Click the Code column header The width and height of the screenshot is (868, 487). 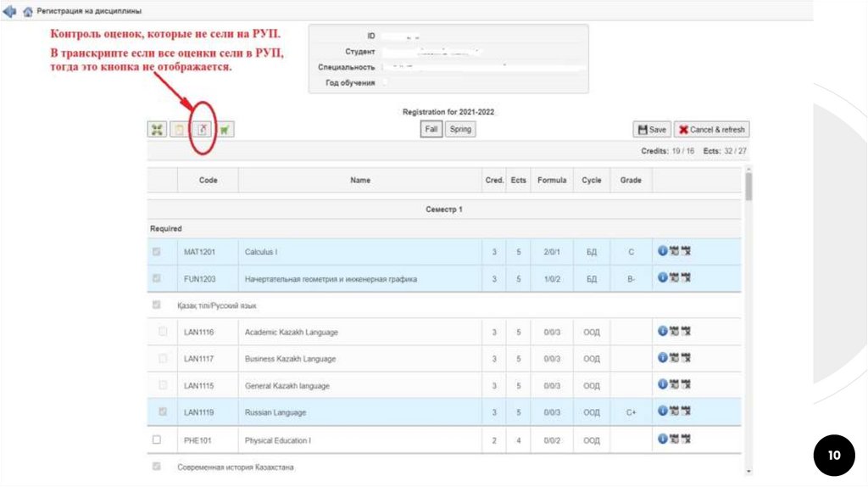coord(208,180)
